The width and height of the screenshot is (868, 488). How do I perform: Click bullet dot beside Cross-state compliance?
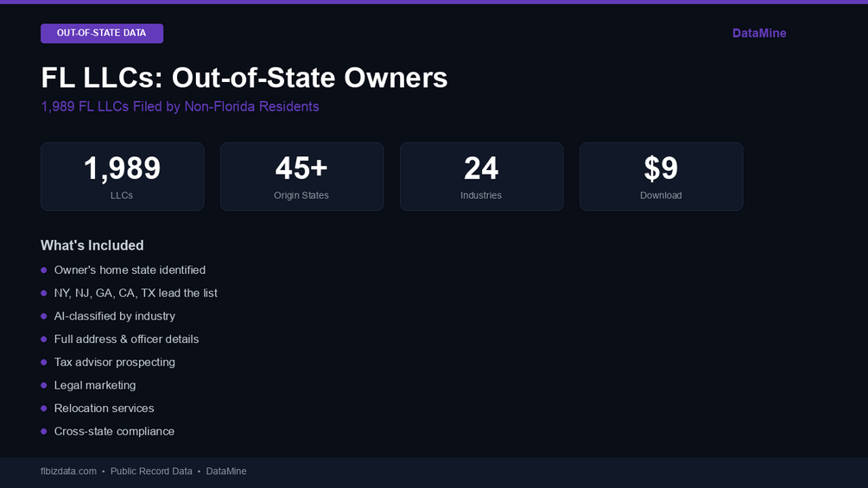(44, 432)
